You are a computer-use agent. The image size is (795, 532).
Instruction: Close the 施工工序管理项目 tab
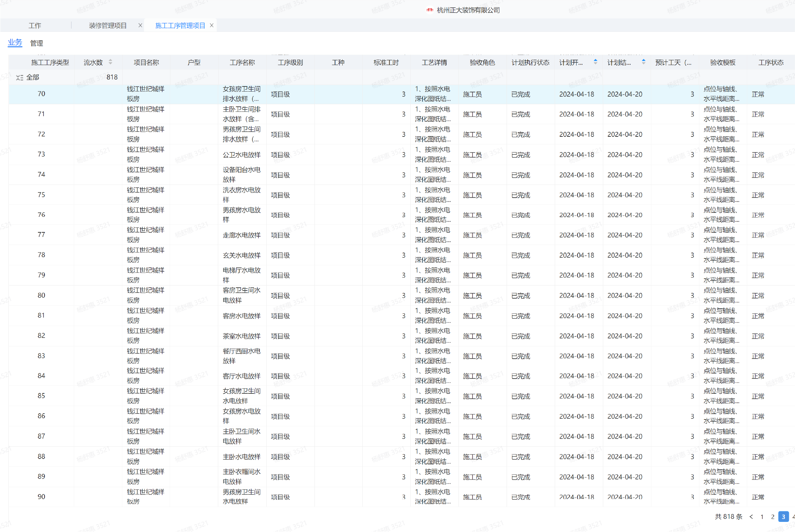212,25
